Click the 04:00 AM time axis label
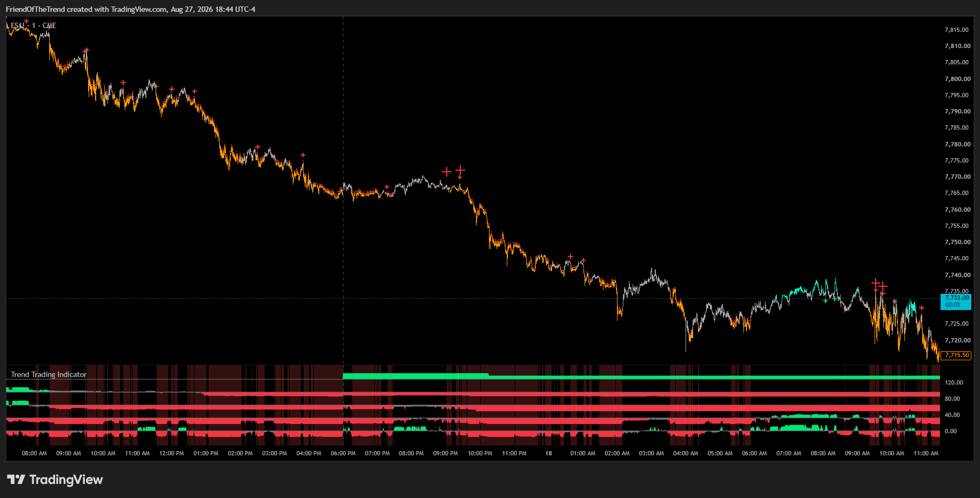The height and width of the screenshot is (498, 980). 686,453
